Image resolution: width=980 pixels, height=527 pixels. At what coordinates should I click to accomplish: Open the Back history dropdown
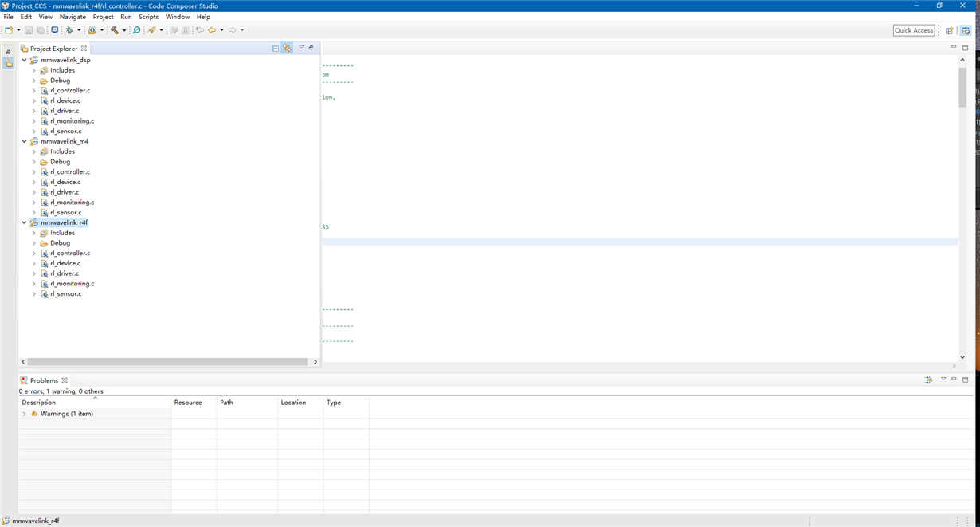click(x=221, y=30)
